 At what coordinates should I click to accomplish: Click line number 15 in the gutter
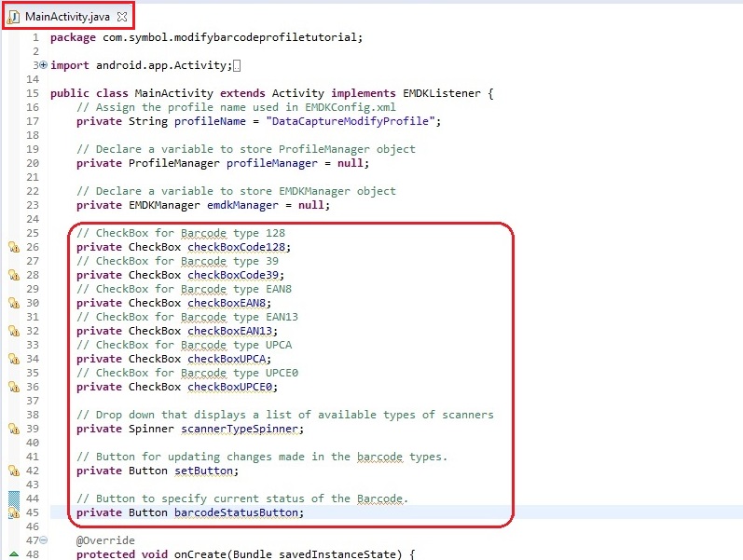(x=33, y=93)
